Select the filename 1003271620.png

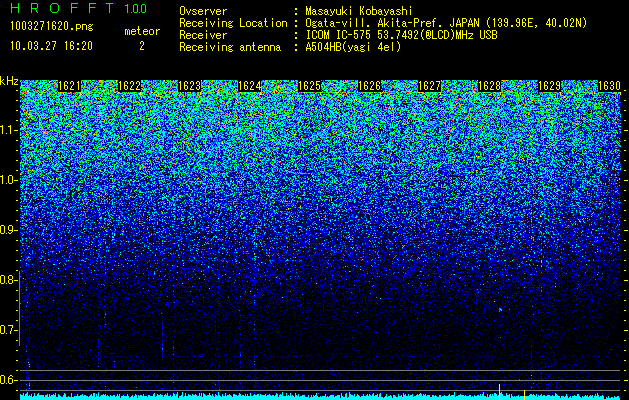tap(52, 26)
